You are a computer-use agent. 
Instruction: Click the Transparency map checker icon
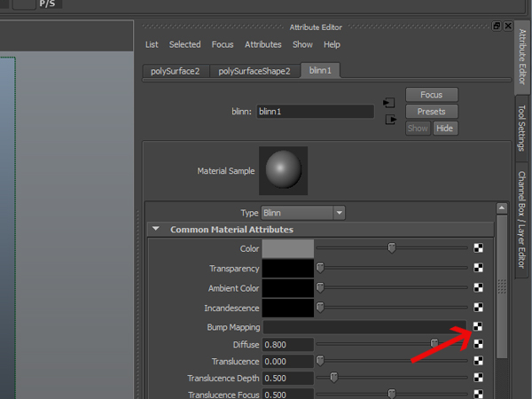click(479, 268)
